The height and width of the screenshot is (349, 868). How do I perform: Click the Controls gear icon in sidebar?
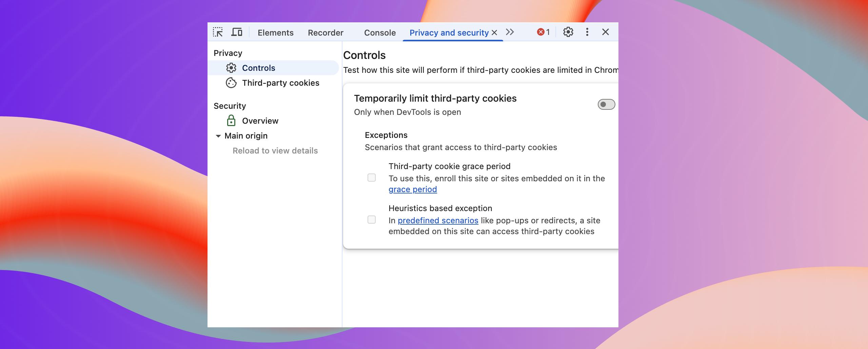(x=231, y=68)
